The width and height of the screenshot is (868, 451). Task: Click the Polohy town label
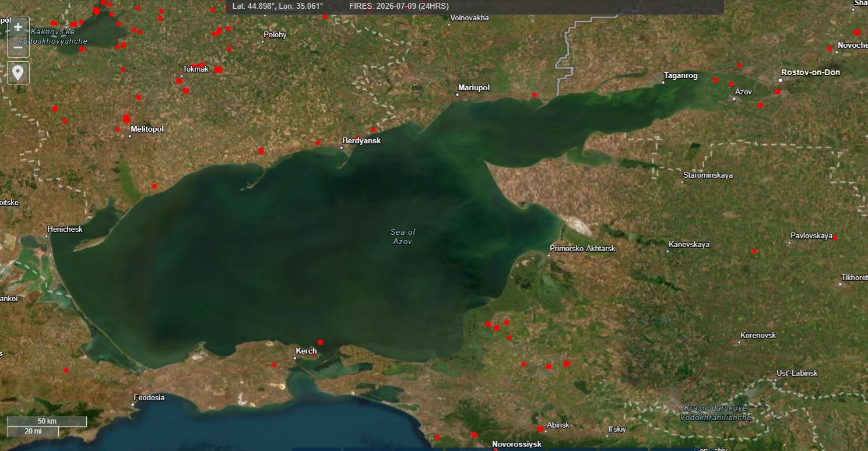[275, 34]
